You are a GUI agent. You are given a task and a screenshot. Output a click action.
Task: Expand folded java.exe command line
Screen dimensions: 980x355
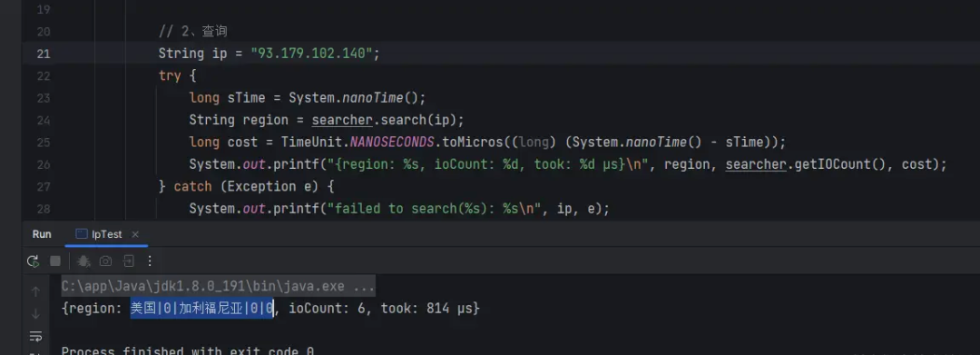click(x=218, y=286)
